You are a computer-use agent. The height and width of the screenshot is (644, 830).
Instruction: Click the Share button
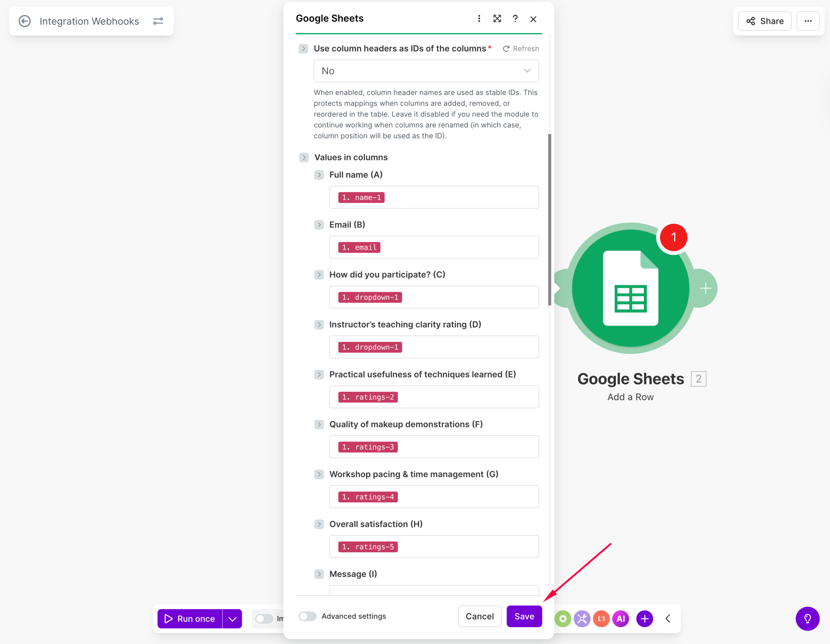pos(765,21)
